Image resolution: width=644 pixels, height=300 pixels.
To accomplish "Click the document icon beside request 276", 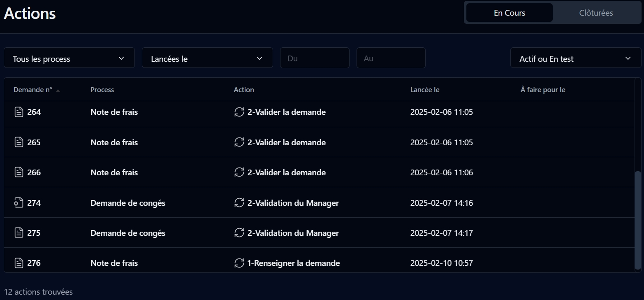I will point(19,263).
